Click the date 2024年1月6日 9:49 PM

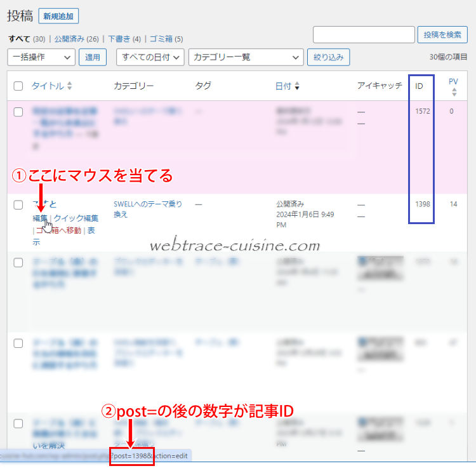coord(305,220)
